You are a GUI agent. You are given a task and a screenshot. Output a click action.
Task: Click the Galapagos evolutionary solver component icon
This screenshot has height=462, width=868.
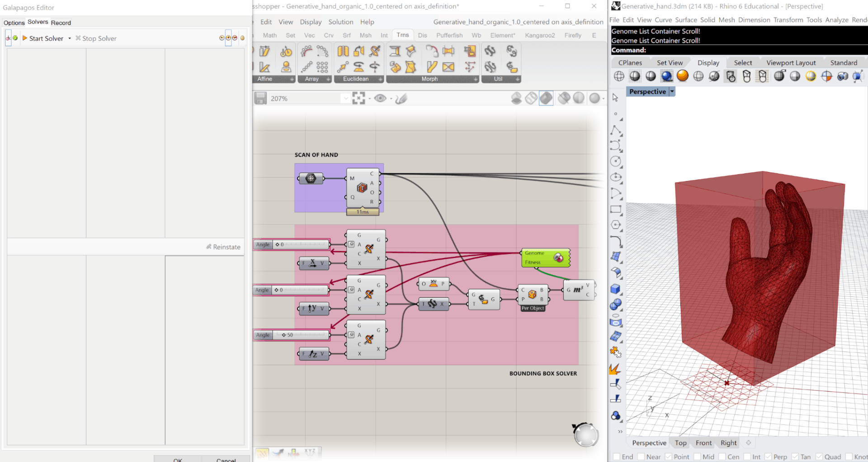pyautogui.click(x=558, y=257)
